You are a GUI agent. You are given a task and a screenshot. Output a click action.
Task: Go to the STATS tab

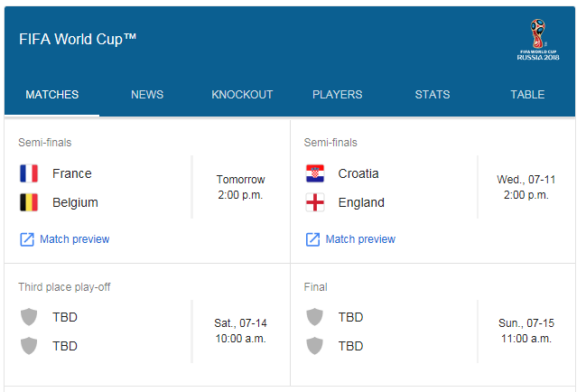pyautogui.click(x=433, y=95)
